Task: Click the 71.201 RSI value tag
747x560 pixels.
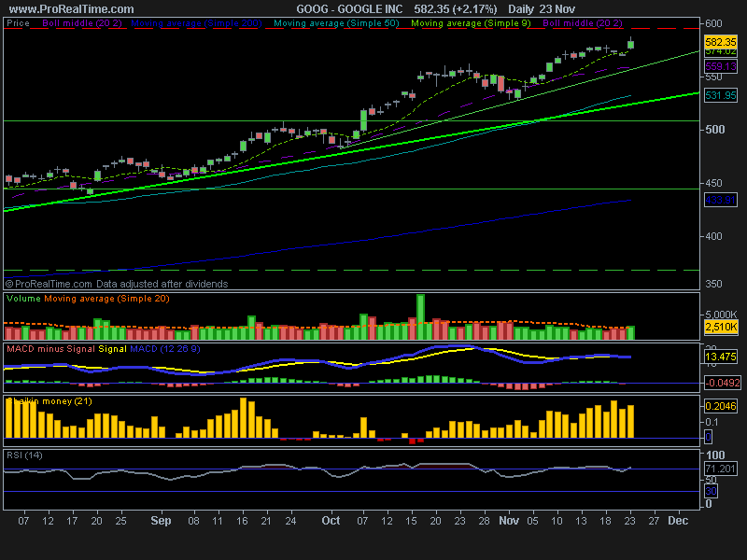Action: point(720,469)
